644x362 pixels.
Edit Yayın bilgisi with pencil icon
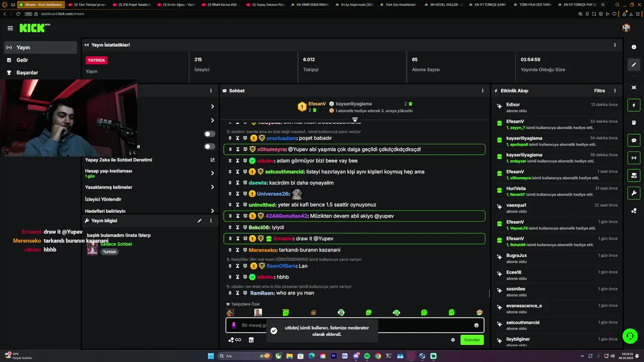[199, 221]
